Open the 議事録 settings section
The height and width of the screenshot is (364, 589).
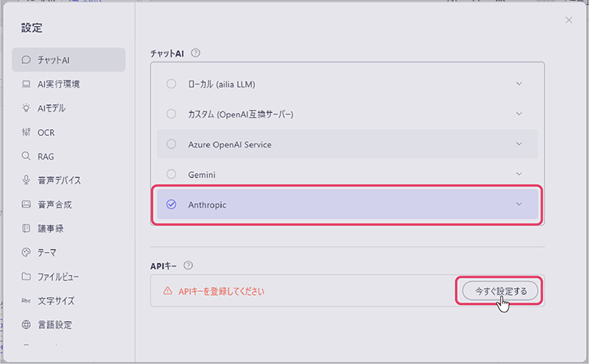pyautogui.click(x=51, y=229)
